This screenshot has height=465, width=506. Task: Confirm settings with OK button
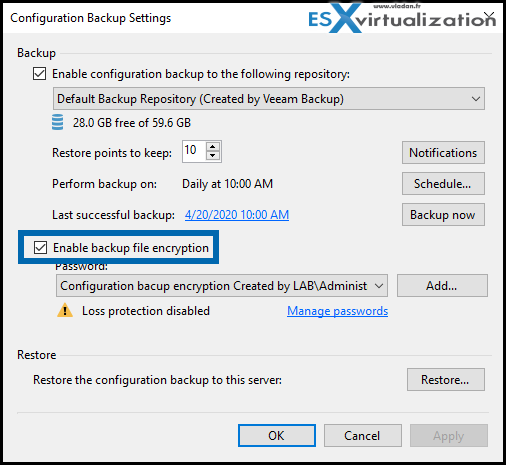click(x=277, y=436)
